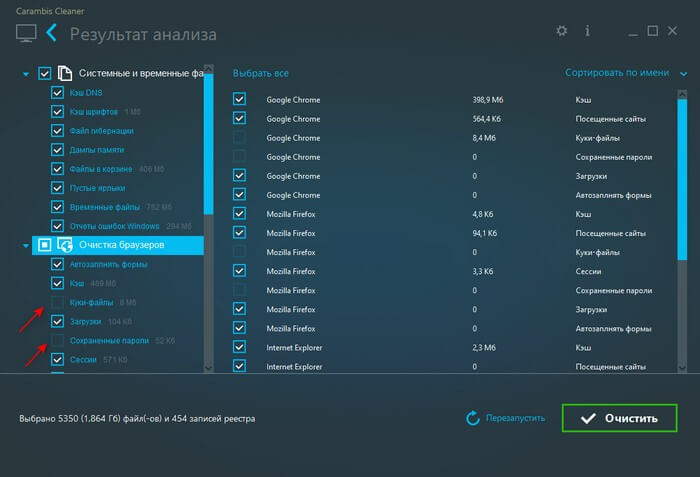The width and height of the screenshot is (700, 477).
Task: Uncheck Кэш шрифтов
Action: pyautogui.click(x=57, y=111)
